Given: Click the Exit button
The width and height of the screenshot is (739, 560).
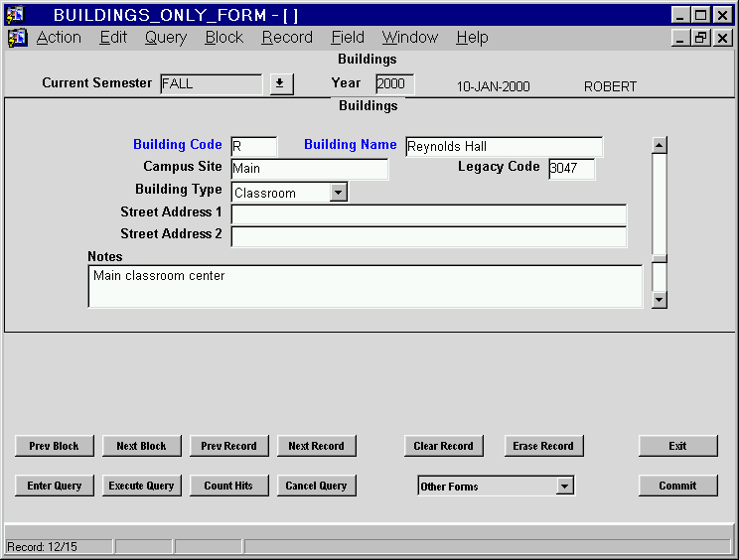Looking at the screenshot, I should point(678,446).
